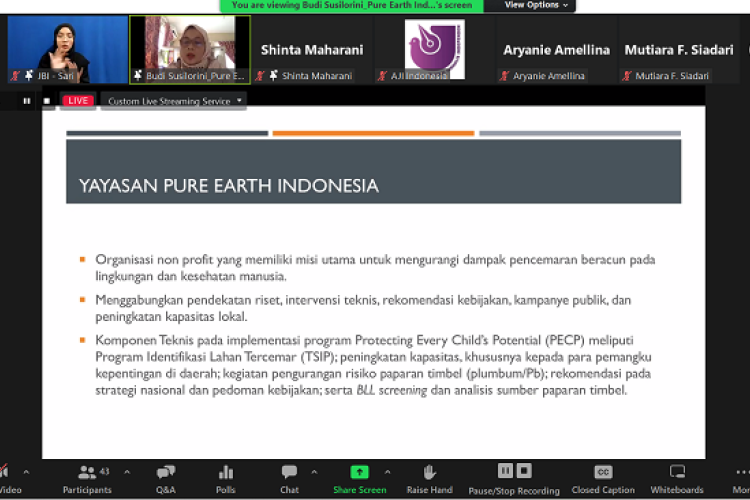Open the Polls icon
Image resolution: width=750 pixels, height=500 pixels.
(x=226, y=477)
